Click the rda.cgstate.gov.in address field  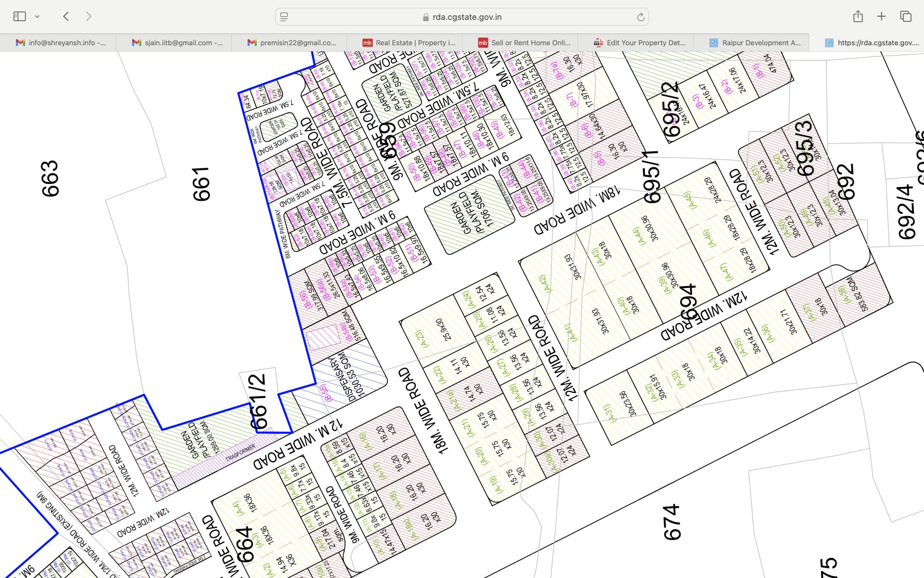tap(462, 17)
